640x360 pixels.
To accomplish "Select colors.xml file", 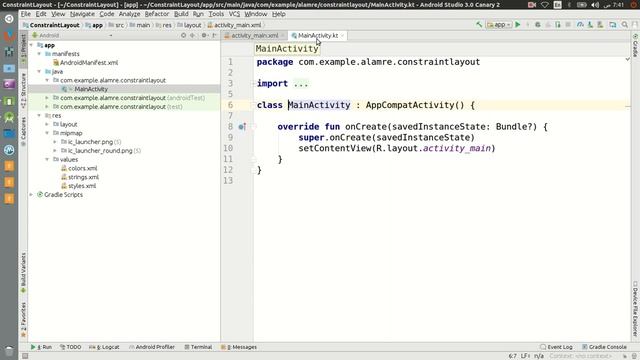I will pyautogui.click(x=79, y=168).
